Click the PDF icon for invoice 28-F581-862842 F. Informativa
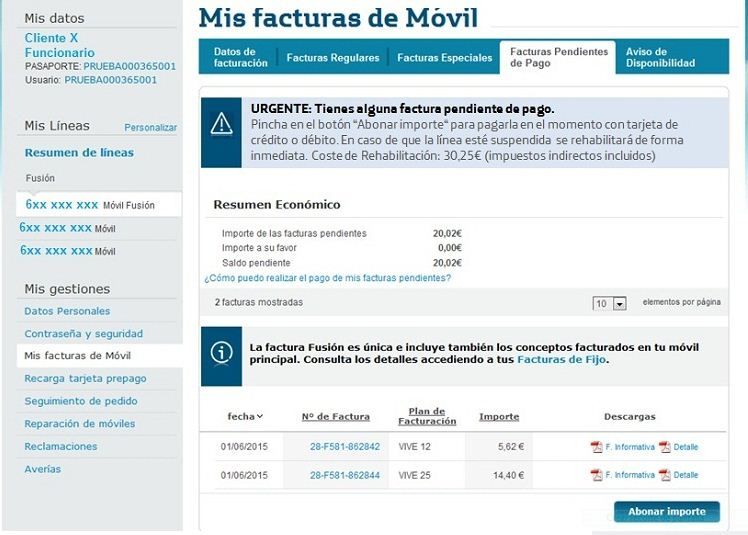 point(597,447)
